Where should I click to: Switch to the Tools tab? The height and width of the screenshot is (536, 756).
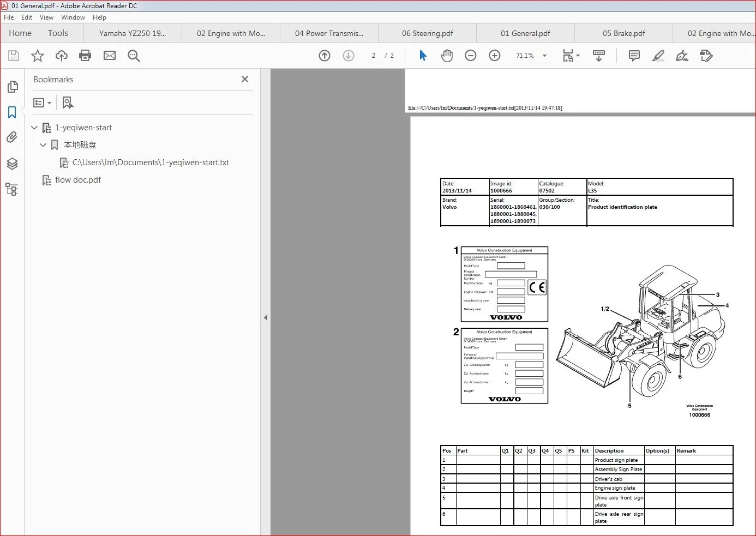coord(58,33)
